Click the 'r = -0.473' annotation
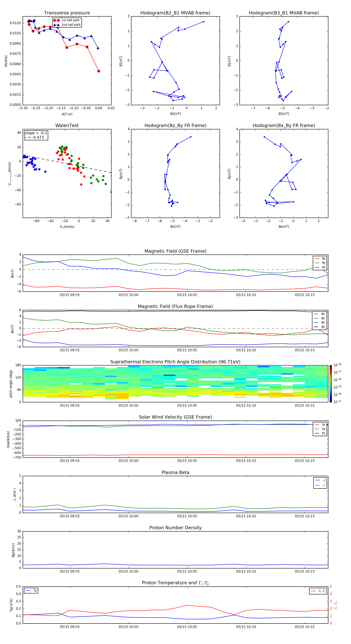 (x=35, y=137)
